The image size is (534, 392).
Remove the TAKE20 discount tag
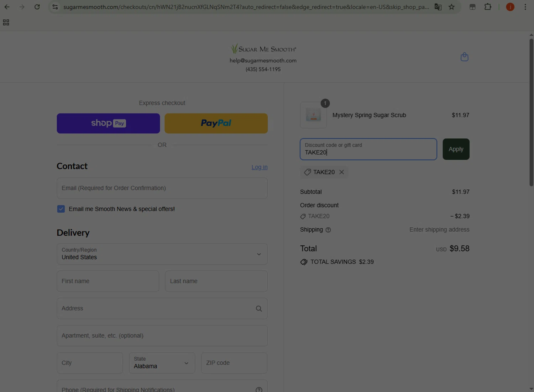(341, 172)
